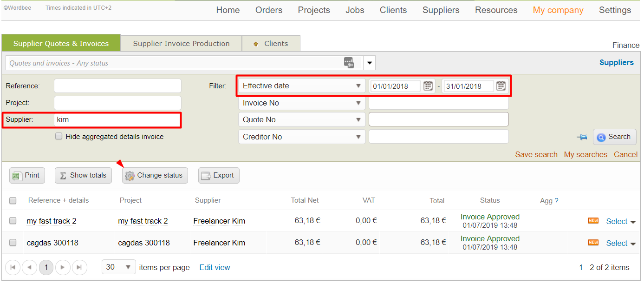
Task: Go to the first results page
Action: pyautogui.click(x=13, y=267)
